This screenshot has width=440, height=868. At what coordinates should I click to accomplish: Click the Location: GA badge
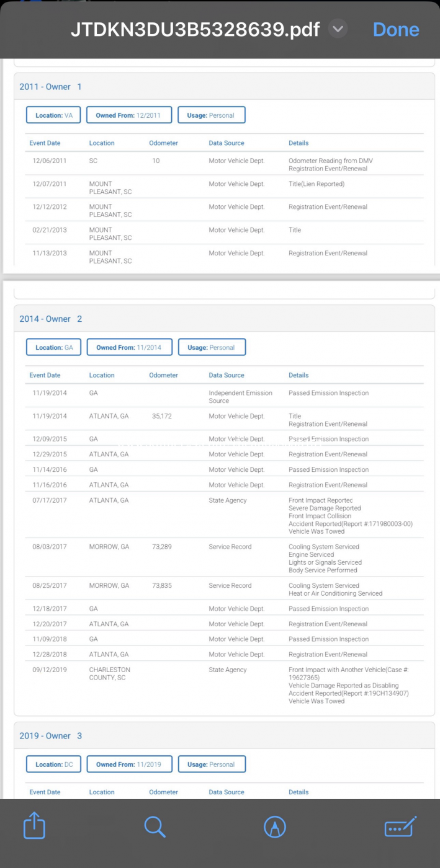(54, 347)
